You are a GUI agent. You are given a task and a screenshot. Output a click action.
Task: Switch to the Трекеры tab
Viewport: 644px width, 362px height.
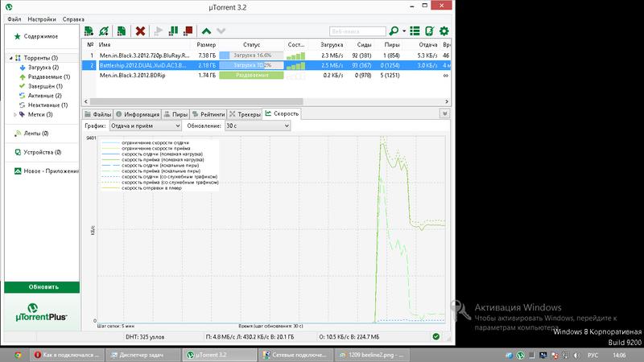pos(245,114)
